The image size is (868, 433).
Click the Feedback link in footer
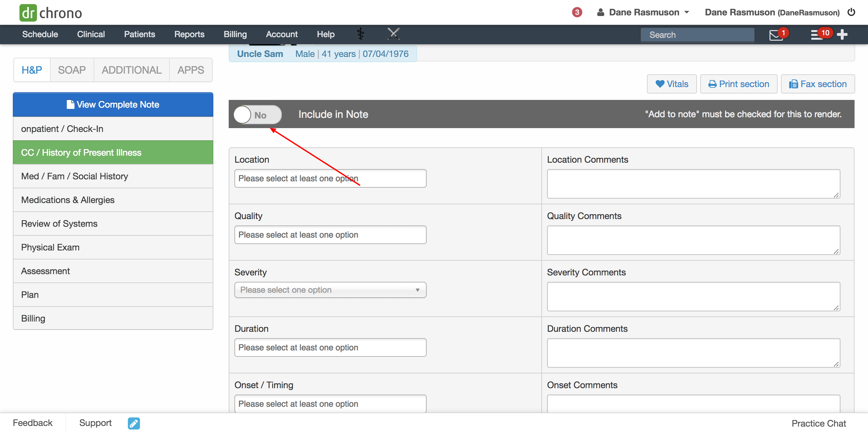pos(33,423)
